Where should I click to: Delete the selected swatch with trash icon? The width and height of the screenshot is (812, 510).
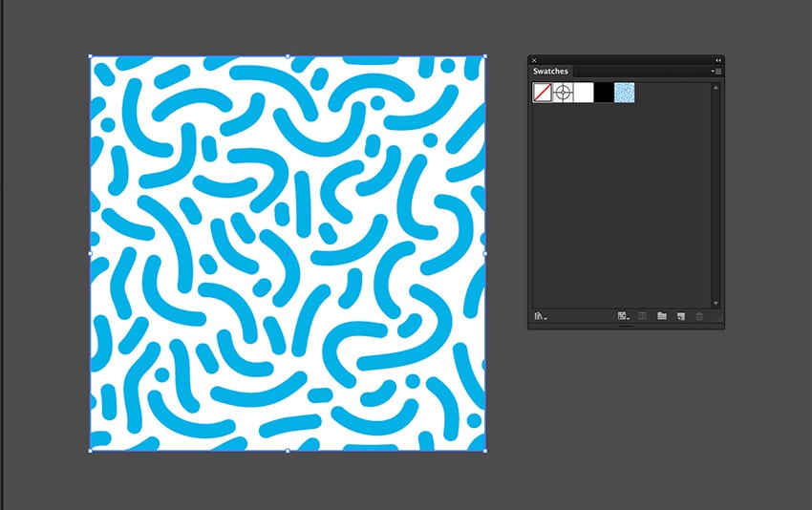699,316
